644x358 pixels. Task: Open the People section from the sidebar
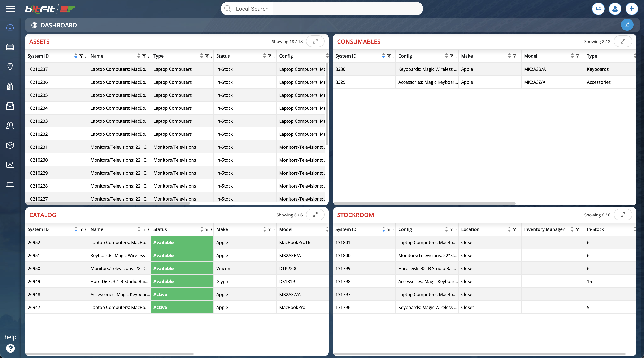point(10,126)
